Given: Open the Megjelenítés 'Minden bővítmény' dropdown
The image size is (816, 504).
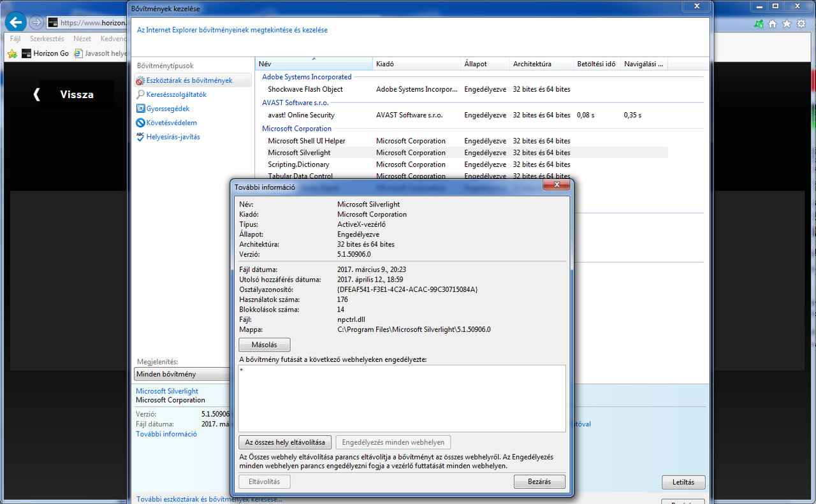Looking at the screenshot, I should coord(182,374).
